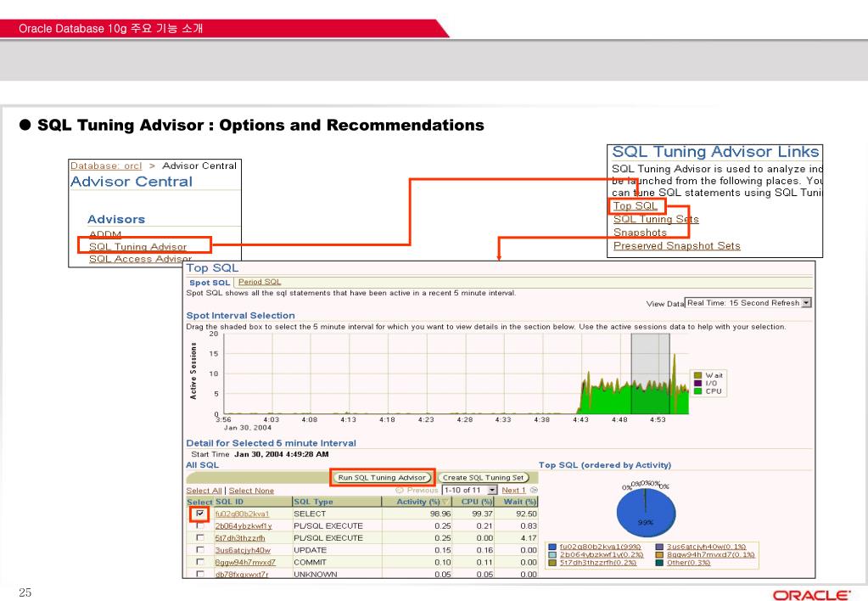Open SQL ID 2b064ybzkwf1y in table
This screenshot has width=868, height=601.
243,526
